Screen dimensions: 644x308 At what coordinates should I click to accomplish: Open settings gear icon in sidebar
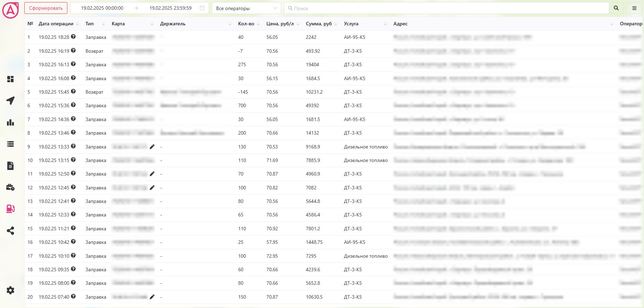tap(10, 290)
